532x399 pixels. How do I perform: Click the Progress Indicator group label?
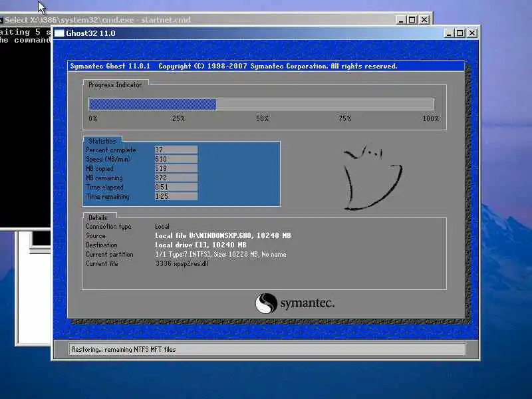[114, 85]
